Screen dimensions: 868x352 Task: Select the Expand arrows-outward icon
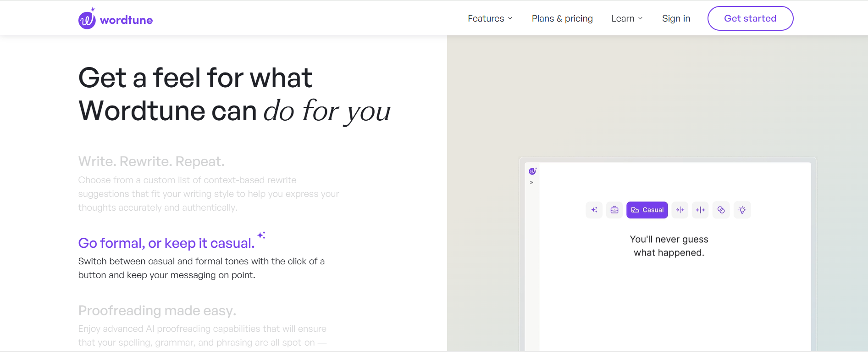tap(700, 210)
